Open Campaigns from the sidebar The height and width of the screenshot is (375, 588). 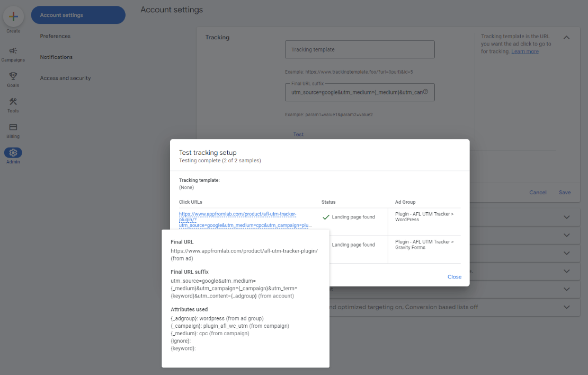click(13, 55)
